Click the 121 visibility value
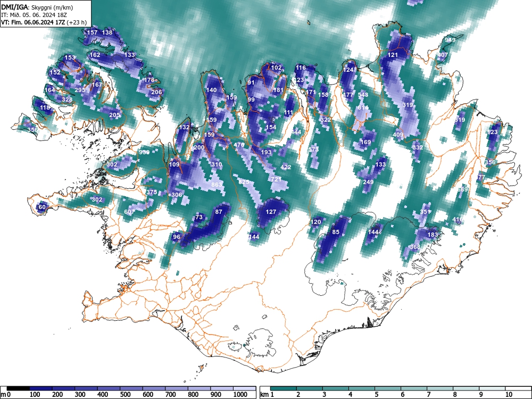The image size is (532, 399). coord(393,55)
